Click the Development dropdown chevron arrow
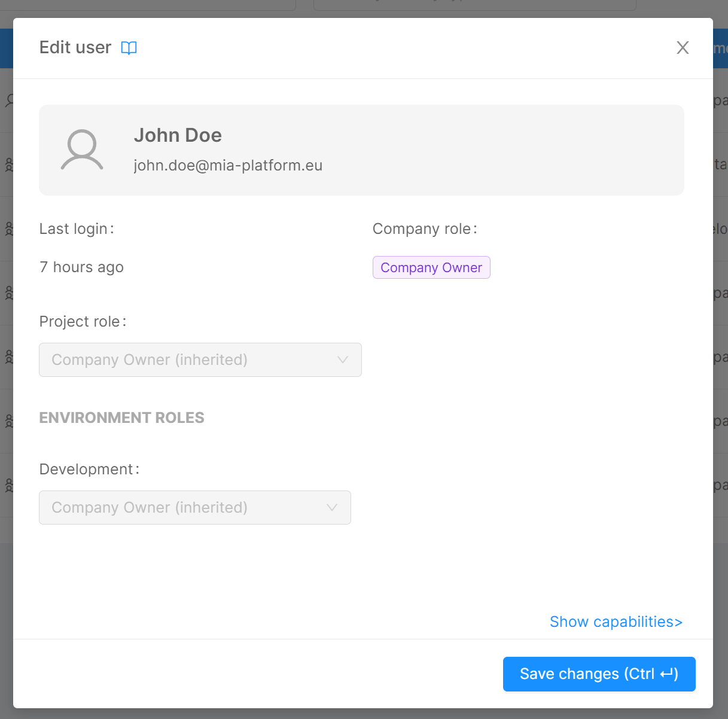 (x=332, y=508)
